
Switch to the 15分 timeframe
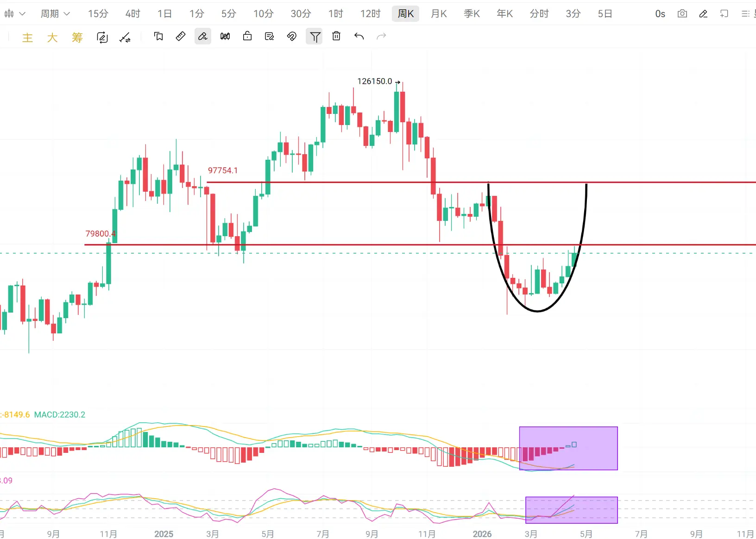98,14
